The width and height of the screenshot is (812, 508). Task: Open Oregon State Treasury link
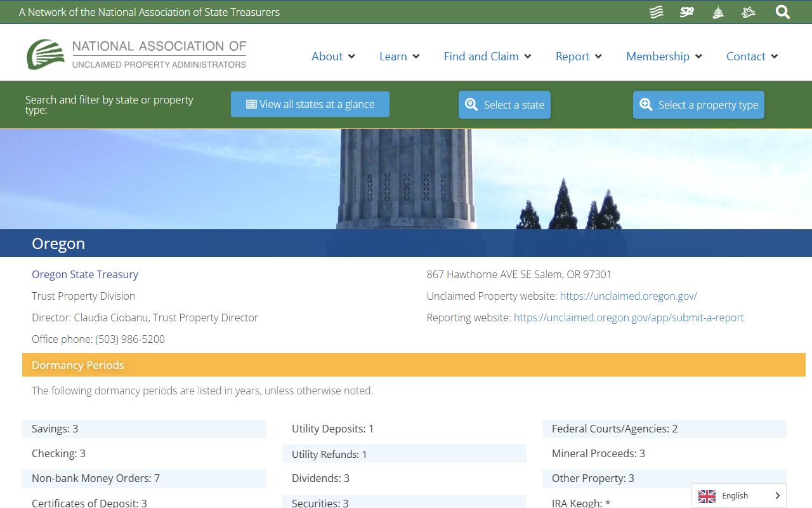click(85, 274)
